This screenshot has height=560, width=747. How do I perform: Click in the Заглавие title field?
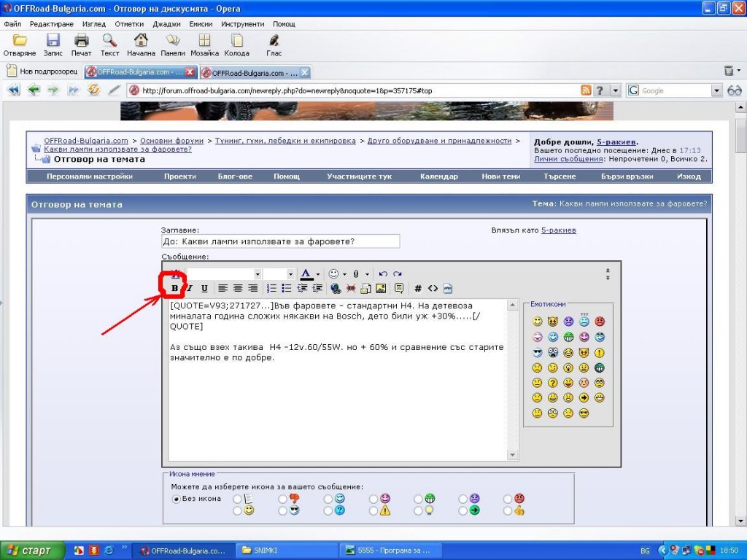[x=281, y=241]
